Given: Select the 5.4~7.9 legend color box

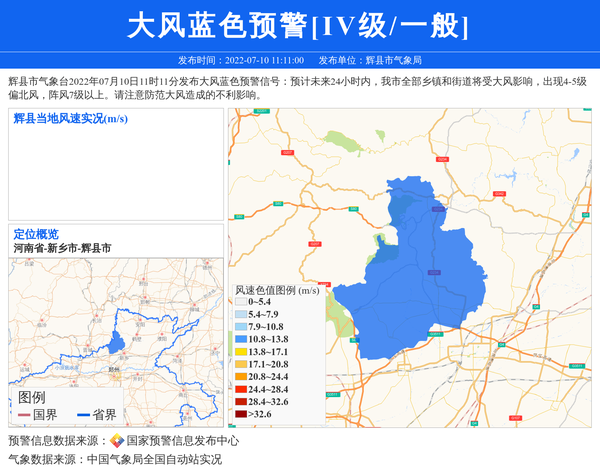Looking at the screenshot, I should [x=240, y=314].
